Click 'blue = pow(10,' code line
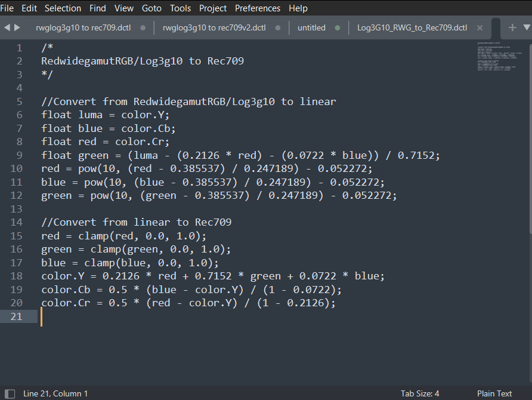This screenshot has height=400, width=532. (213, 182)
